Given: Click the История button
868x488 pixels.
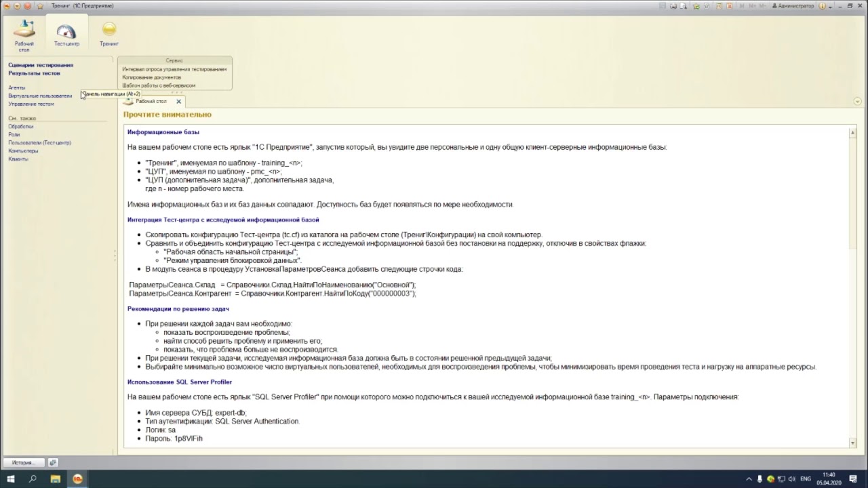Looking at the screenshot, I should point(24,462).
